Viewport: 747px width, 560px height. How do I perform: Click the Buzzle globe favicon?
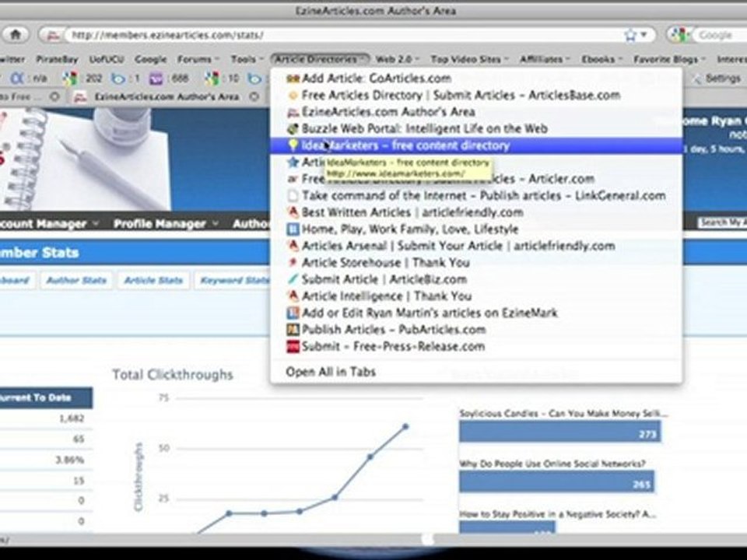[293, 129]
